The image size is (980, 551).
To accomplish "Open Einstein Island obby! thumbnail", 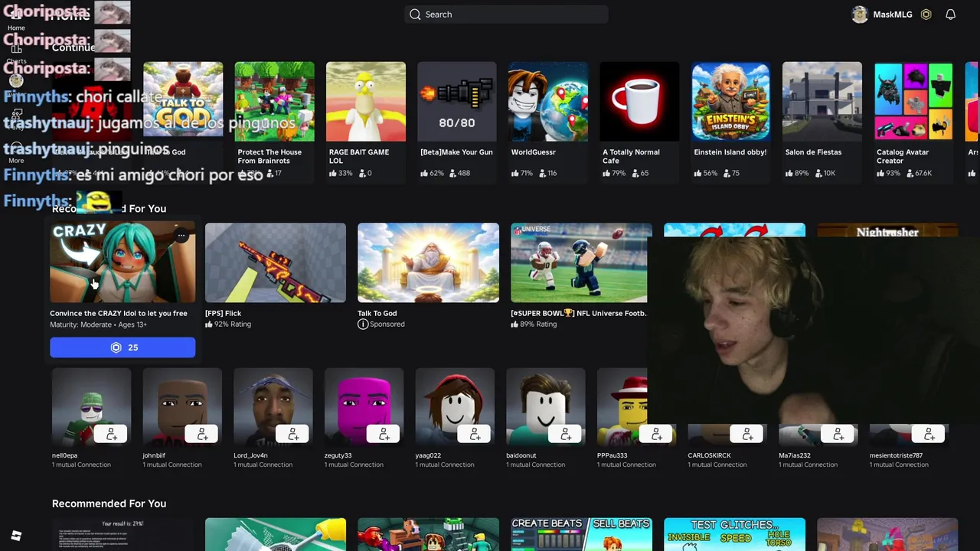I will [x=730, y=101].
